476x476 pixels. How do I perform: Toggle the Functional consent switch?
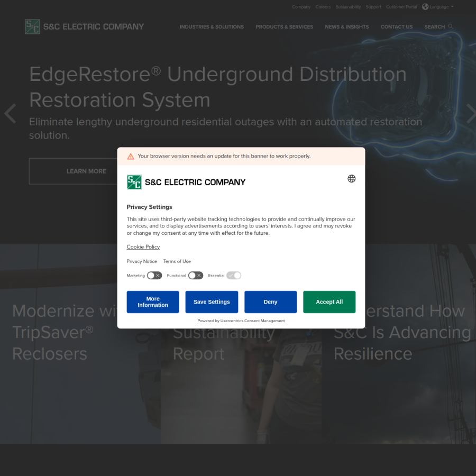coord(196,276)
